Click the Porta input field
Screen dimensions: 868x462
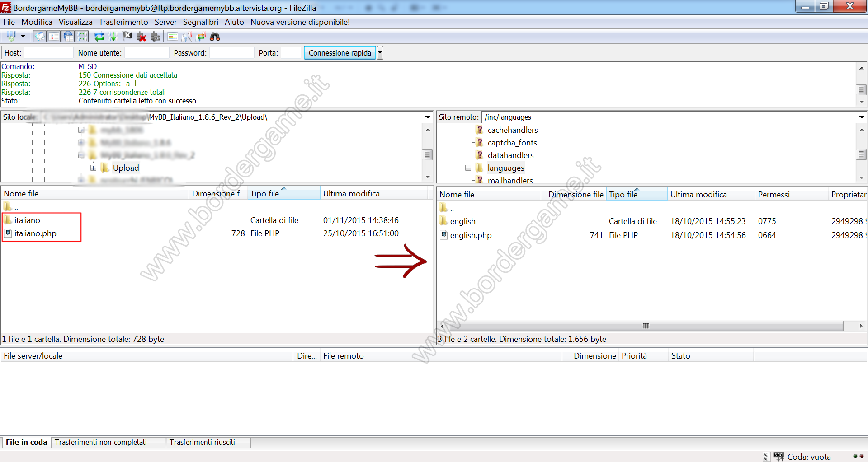tap(291, 53)
